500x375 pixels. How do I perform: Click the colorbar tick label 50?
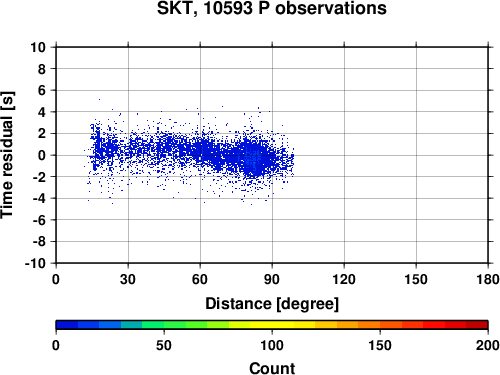(164, 345)
